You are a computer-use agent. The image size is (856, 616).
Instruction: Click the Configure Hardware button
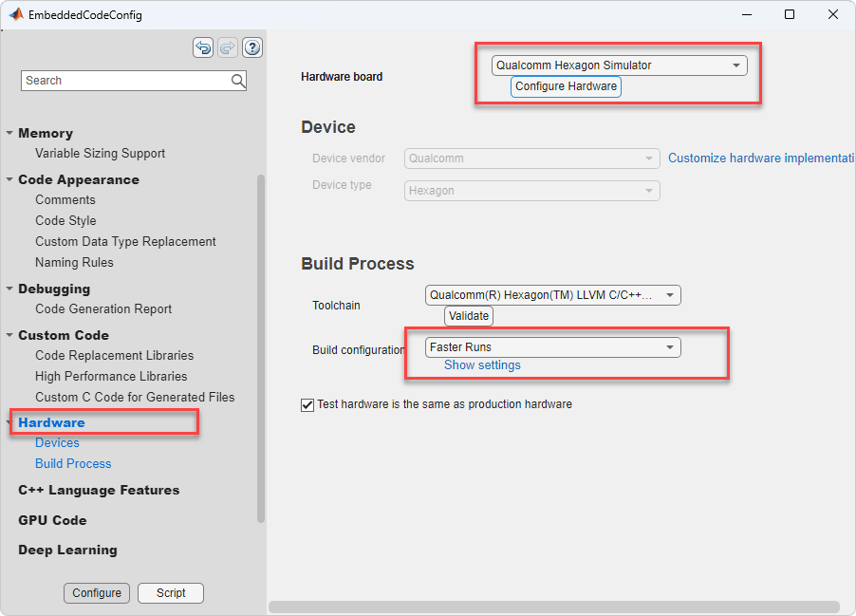(566, 86)
